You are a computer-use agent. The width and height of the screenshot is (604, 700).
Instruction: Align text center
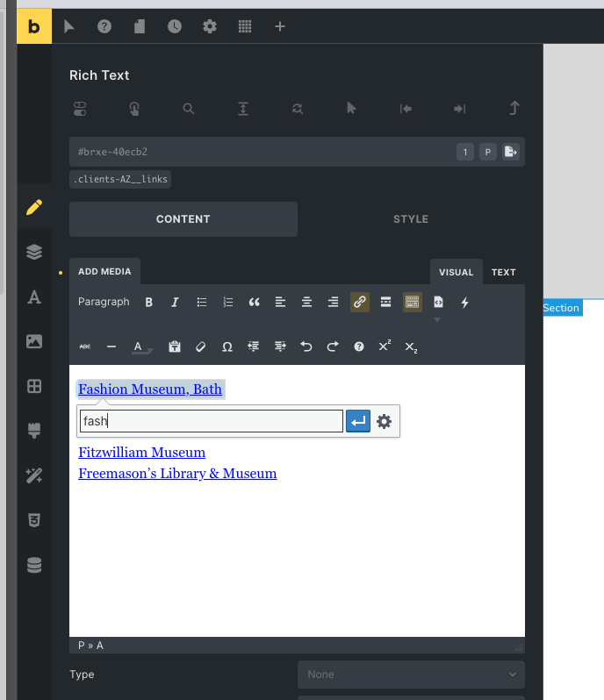tap(306, 303)
